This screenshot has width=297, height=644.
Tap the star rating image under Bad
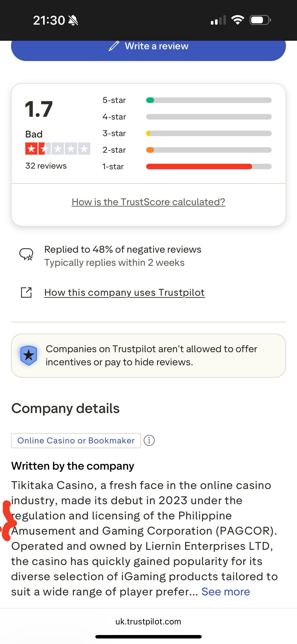pyautogui.click(x=58, y=149)
